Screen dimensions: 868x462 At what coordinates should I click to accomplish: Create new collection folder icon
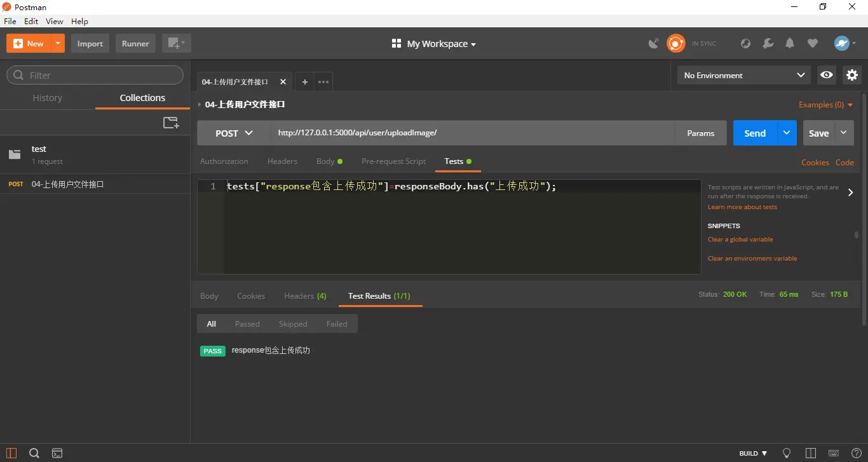click(x=171, y=123)
